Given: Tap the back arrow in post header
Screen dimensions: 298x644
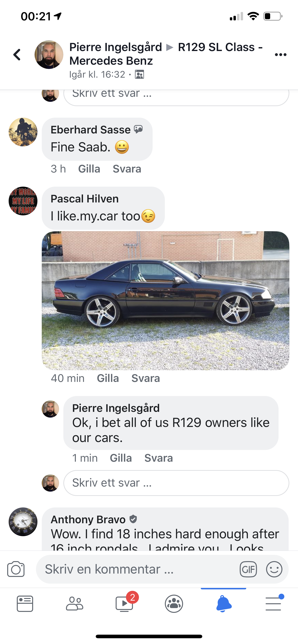Looking at the screenshot, I should pyautogui.click(x=17, y=54).
